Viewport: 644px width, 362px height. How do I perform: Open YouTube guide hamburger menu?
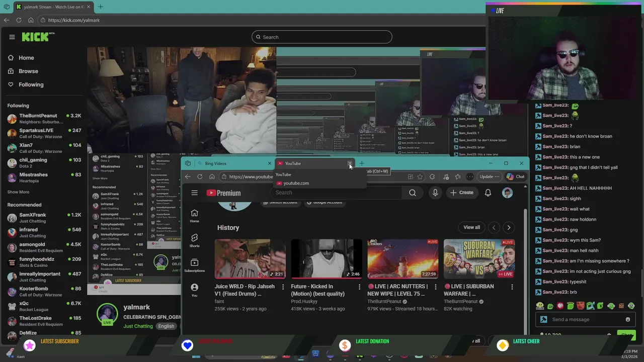pyautogui.click(x=194, y=193)
